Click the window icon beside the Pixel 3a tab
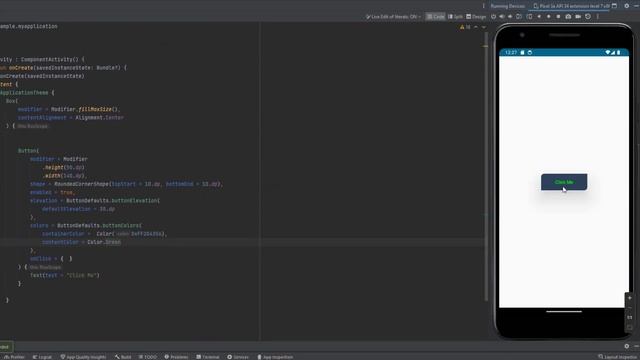Viewport: 640px width, 360px height. click(614, 6)
